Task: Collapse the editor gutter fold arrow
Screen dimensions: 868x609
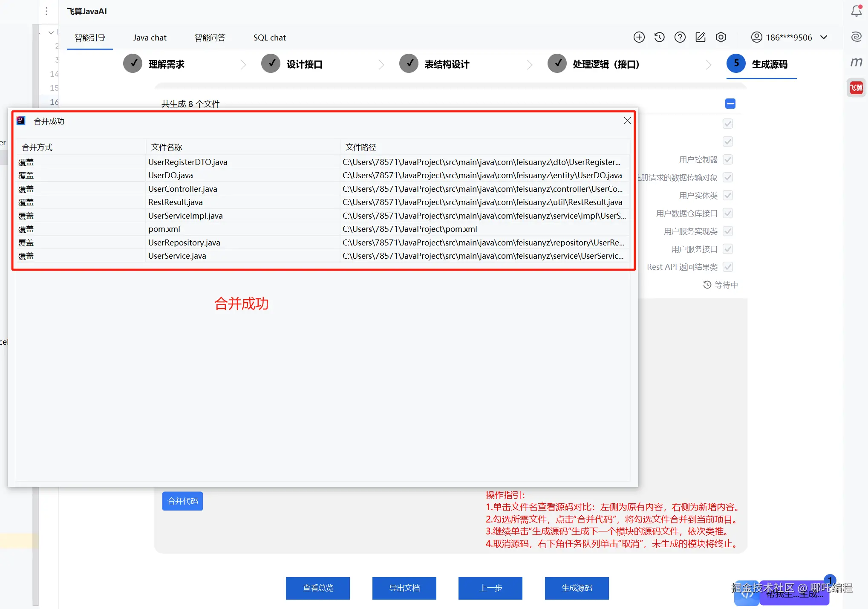Action: point(51,32)
